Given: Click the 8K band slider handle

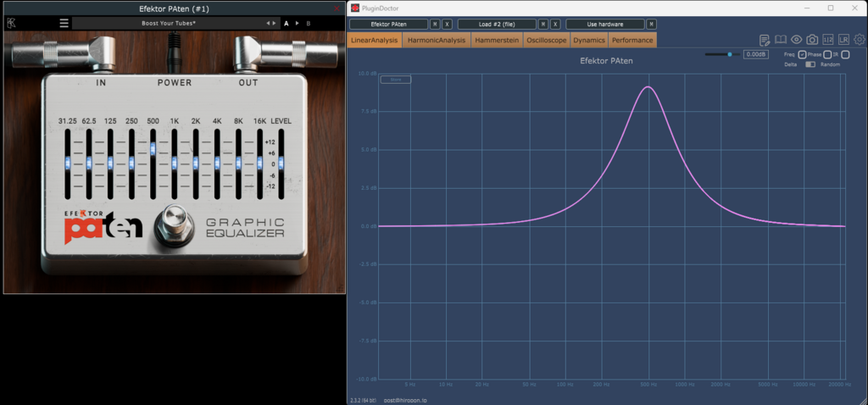Looking at the screenshot, I should [x=238, y=163].
